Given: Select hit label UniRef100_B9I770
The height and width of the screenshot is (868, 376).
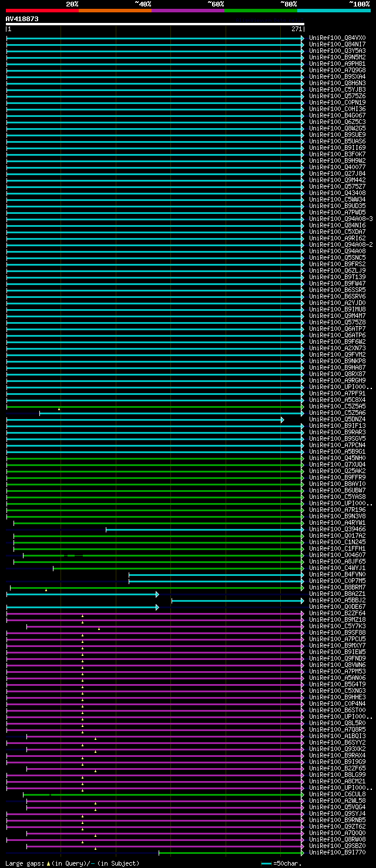Looking at the screenshot, I should click(x=337, y=852).
